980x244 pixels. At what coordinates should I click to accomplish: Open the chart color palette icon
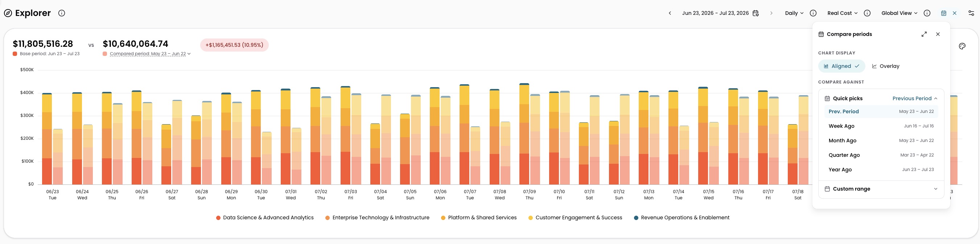[962, 46]
